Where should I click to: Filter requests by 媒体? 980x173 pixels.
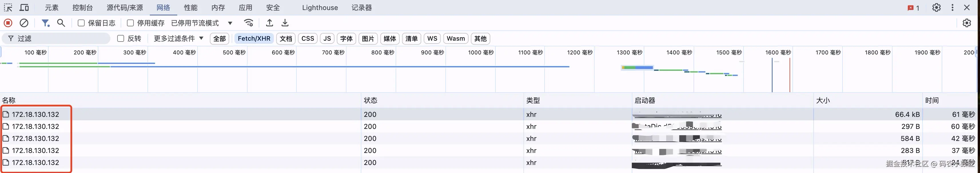390,38
